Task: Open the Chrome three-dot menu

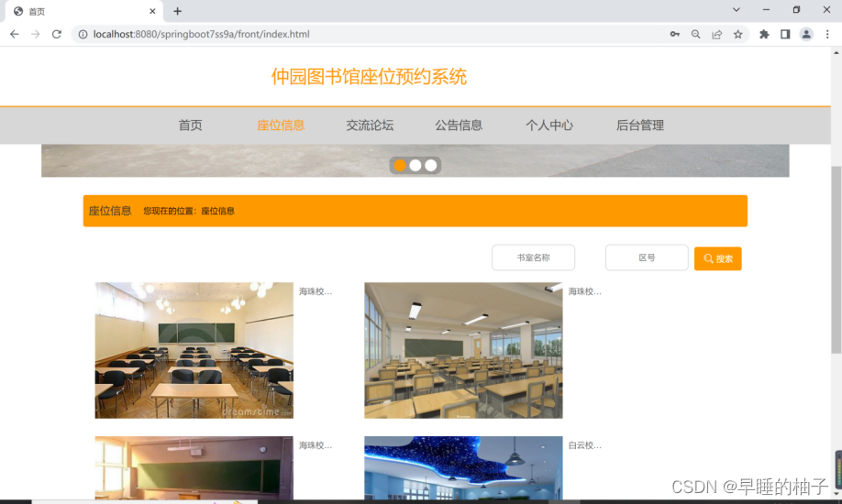Action: (x=827, y=34)
